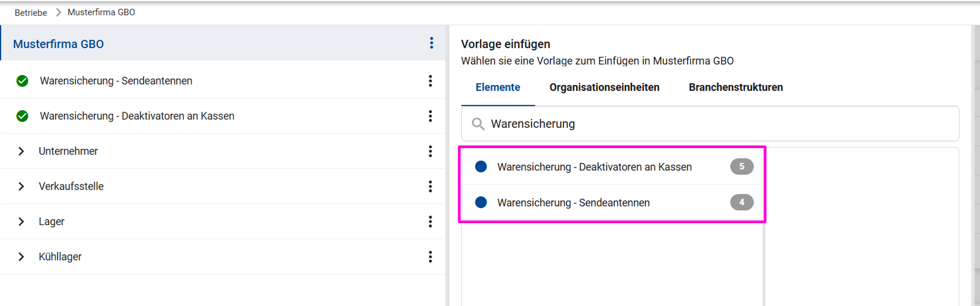Switch to the Organisationseinheiten tab

(604, 88)
